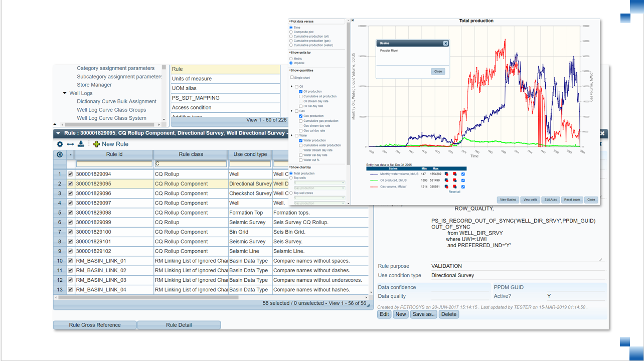Screen dimensions: 644x361
Task: Open the Rule Detail tab
Action: click(179, 325)
